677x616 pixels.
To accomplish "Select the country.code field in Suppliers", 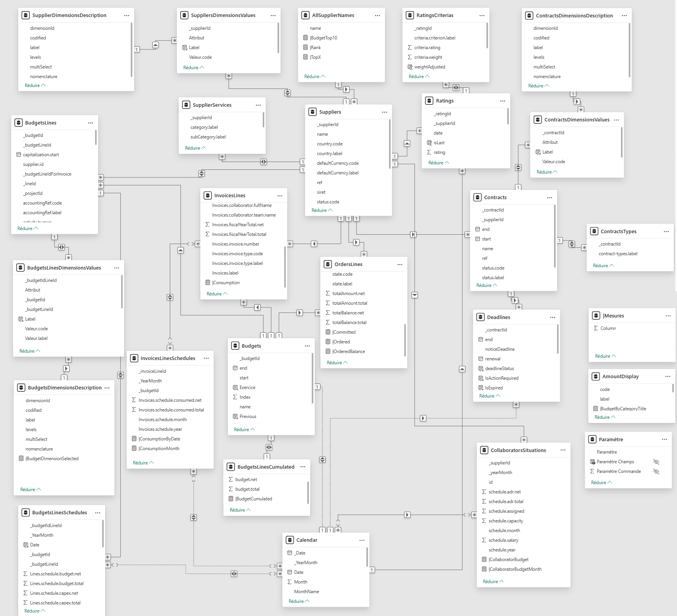I will tap(329, 144).
